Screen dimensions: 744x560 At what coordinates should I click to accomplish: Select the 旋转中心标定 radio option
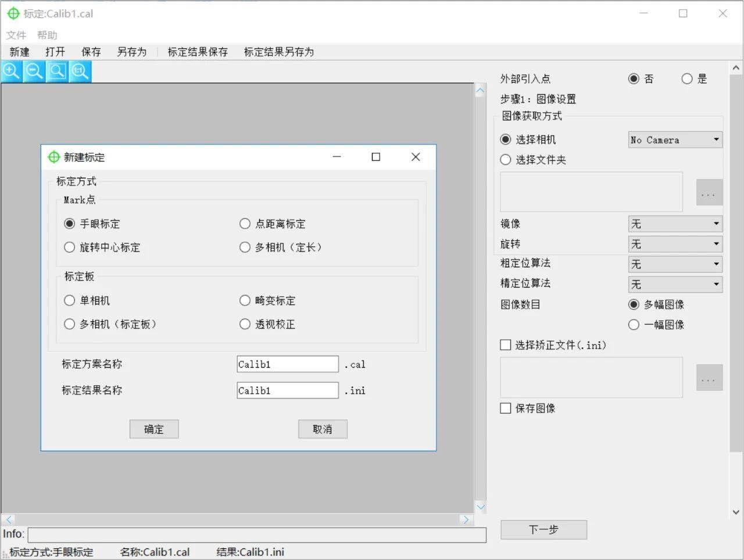pos(70,247)
